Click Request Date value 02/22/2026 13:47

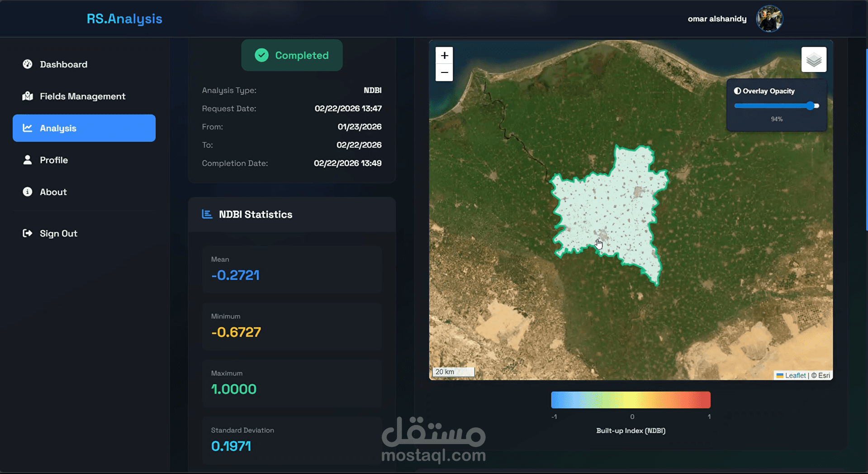(348, 109)
